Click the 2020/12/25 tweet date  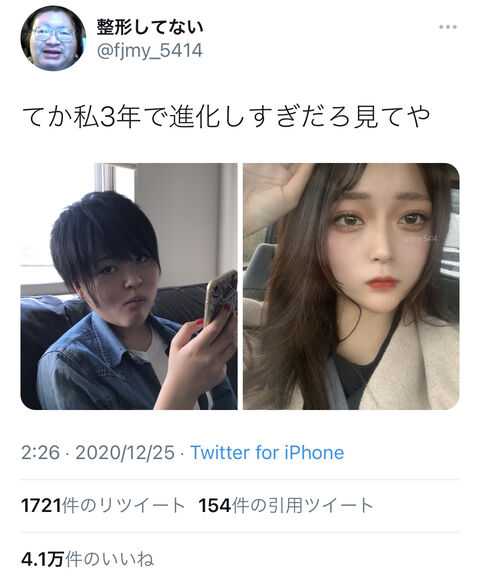click(x=125, y=452)
